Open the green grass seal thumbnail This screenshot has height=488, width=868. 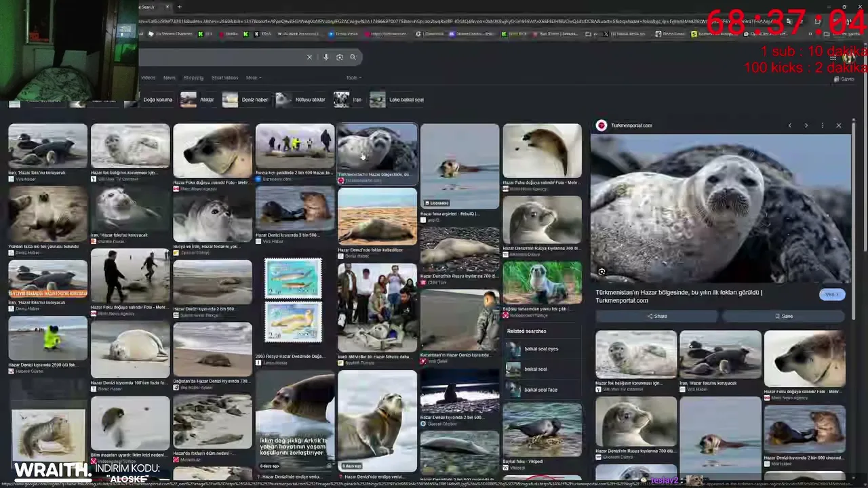point(542,282)
